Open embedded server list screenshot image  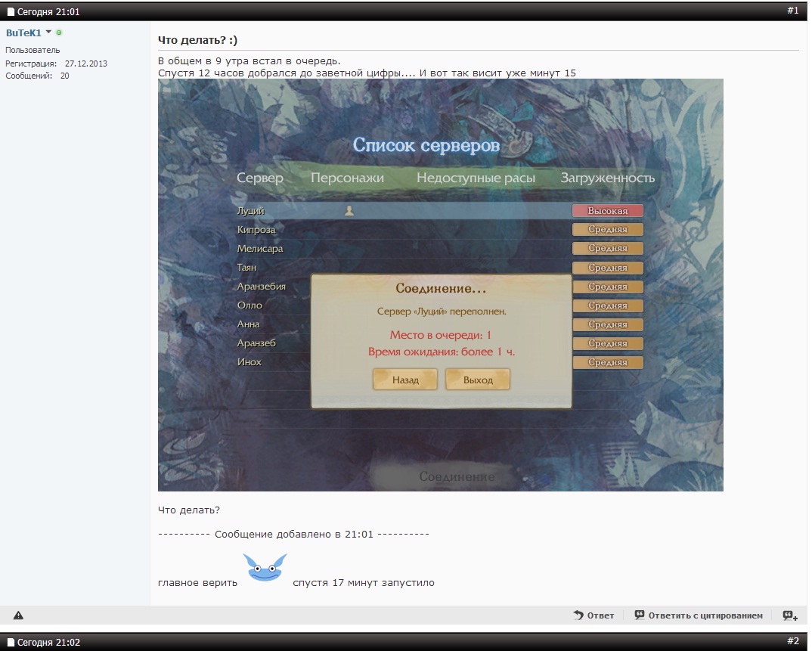[440, 285]
